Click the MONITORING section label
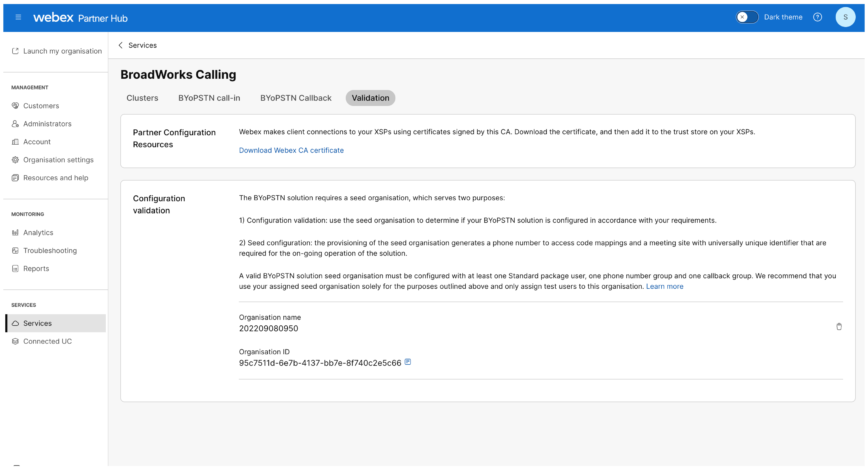 (28, 214)
